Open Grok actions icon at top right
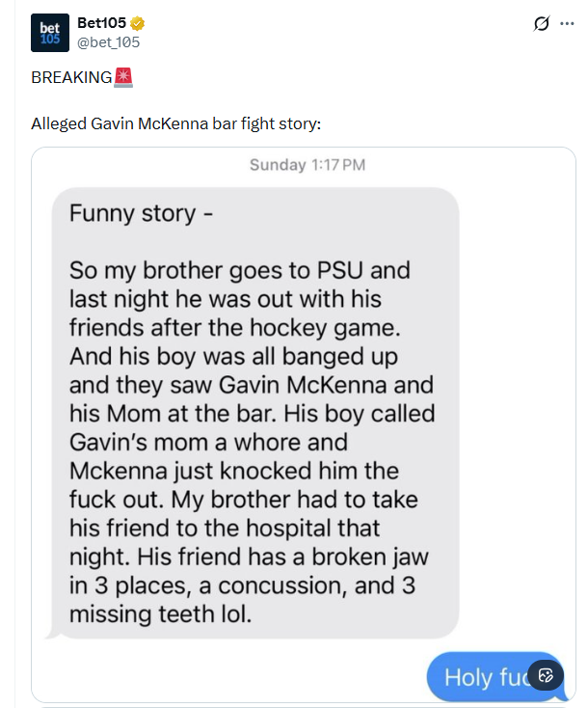 point(541,24)
